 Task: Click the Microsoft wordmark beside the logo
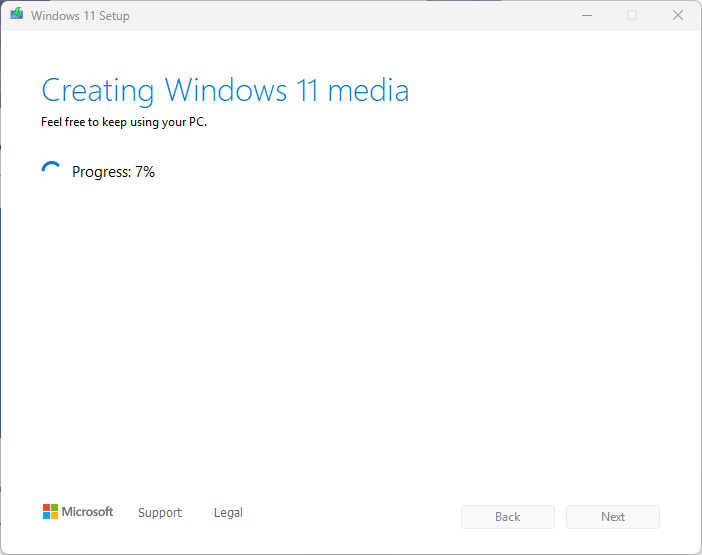pyautogui.click(x=88, y=512)
